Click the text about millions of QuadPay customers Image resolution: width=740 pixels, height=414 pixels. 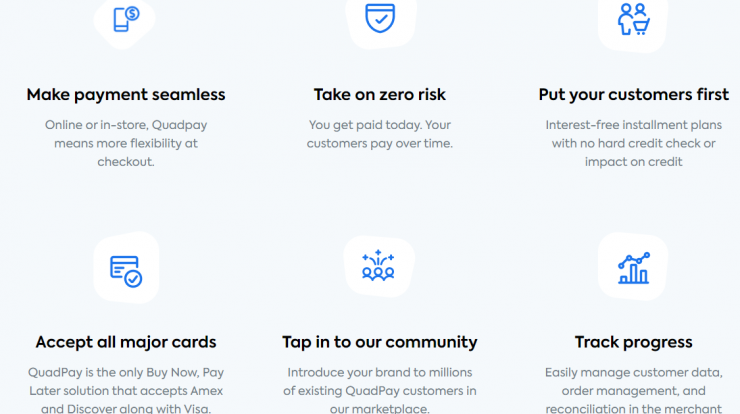(x=380, y=390)
